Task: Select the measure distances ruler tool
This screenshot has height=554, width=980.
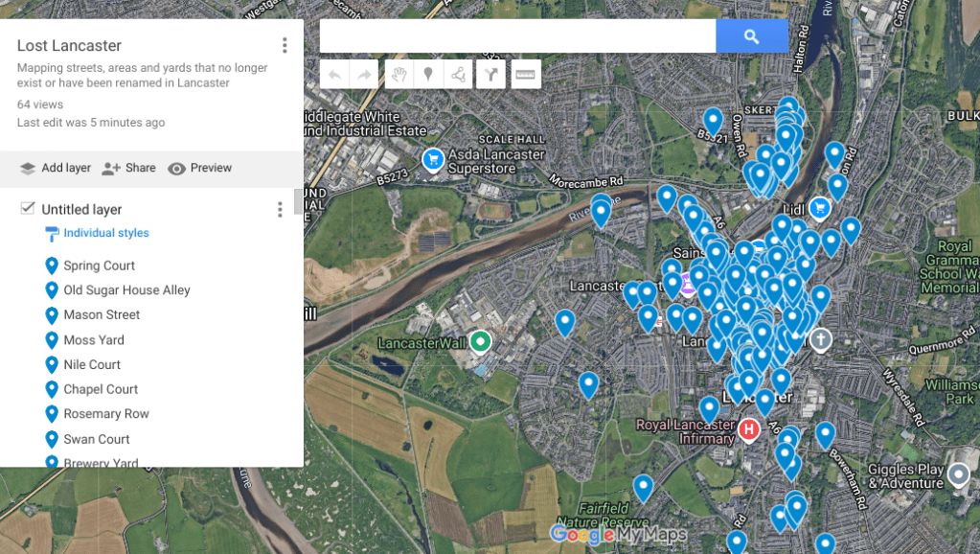Action: tap(526, 75)
